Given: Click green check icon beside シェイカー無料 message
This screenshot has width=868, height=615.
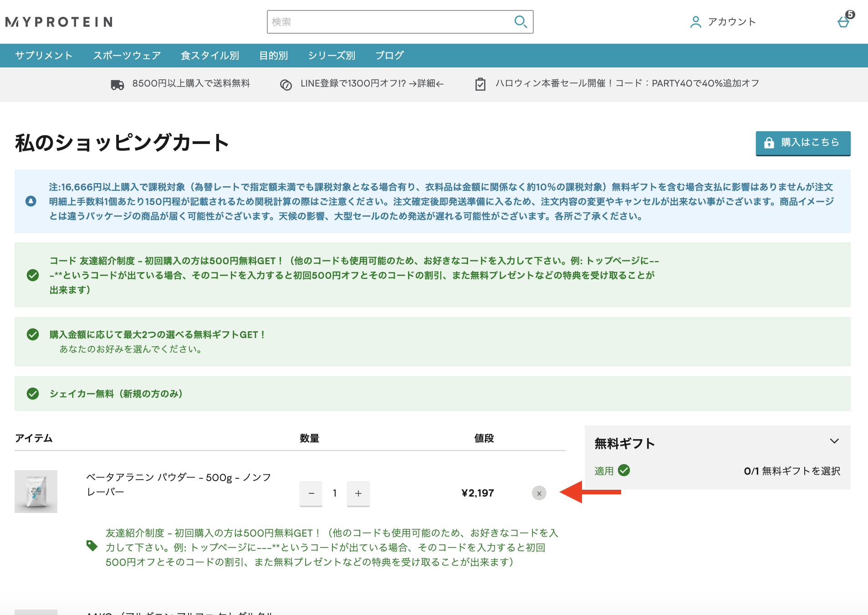Looking at the screenshot, I should (x=33, y=394).
